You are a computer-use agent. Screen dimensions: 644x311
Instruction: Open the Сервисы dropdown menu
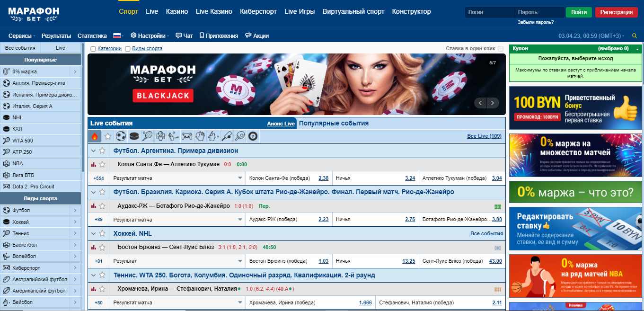click(x=22, y=36)
